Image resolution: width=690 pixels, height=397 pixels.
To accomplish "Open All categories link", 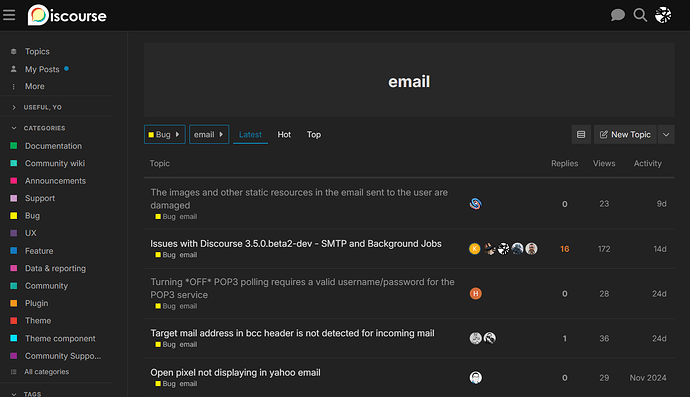I will pyautogui.click(x=46, y=372).
